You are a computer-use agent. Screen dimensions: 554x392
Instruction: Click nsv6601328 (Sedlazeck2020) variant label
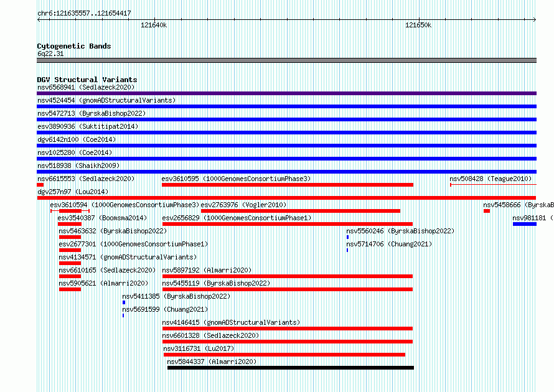click(210, 335)
